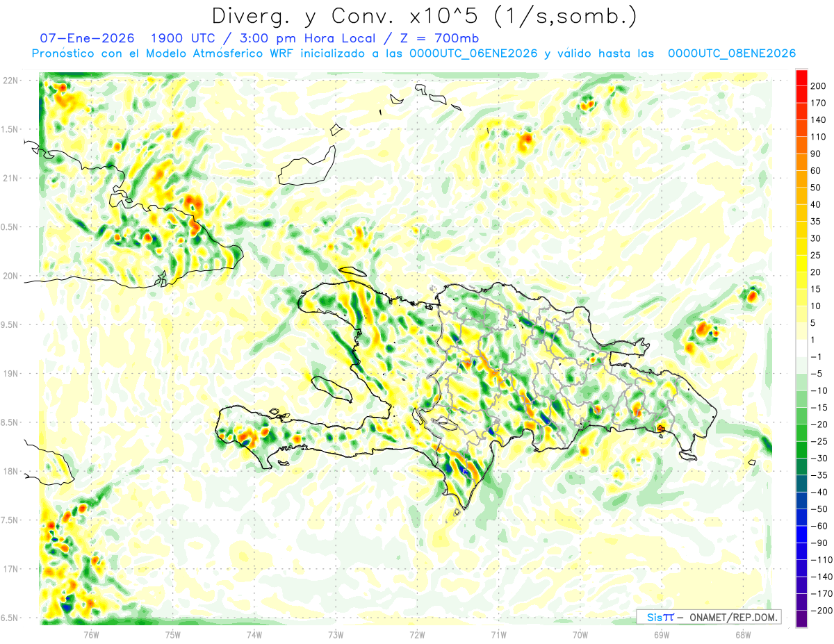
Task: Click the longitude label '71W'
Action: click(x=498, y=634)
